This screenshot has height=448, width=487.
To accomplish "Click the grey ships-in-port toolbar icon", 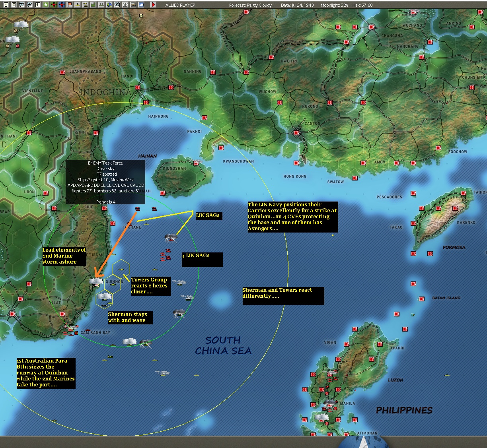I will (x=101, y=5).
